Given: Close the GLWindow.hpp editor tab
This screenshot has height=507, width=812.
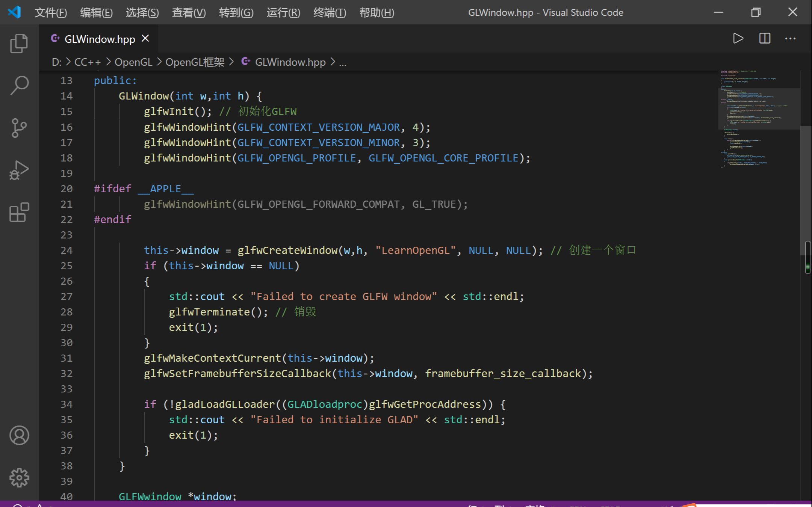Looking at the screenshot, I should pos(145,39).
